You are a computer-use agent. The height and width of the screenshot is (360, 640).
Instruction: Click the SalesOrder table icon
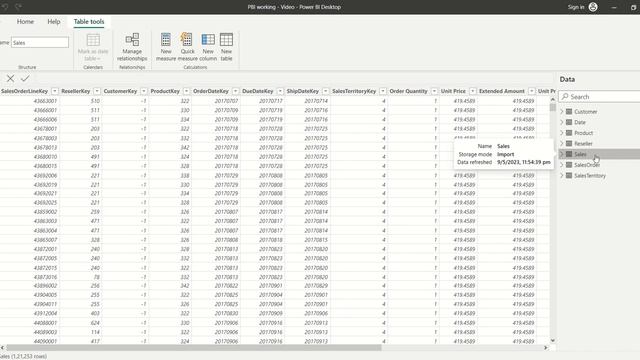pyautogui.click(x=569, y=164)
